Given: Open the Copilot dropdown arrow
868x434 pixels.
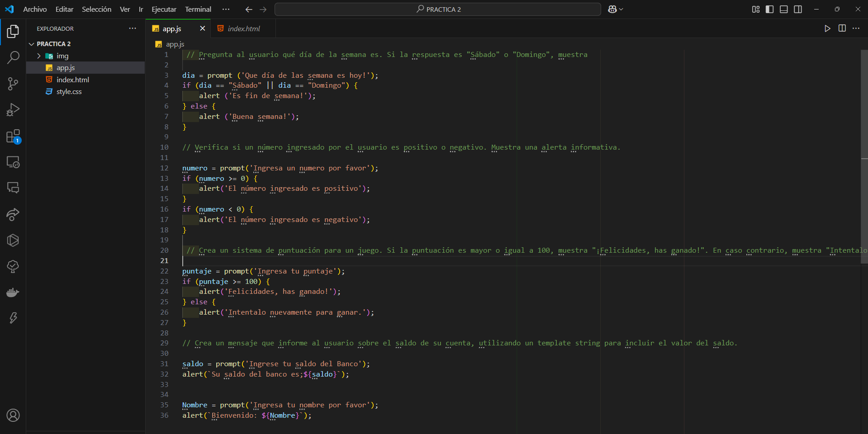Looking at the screenshot, I should (x=621, y=9).
